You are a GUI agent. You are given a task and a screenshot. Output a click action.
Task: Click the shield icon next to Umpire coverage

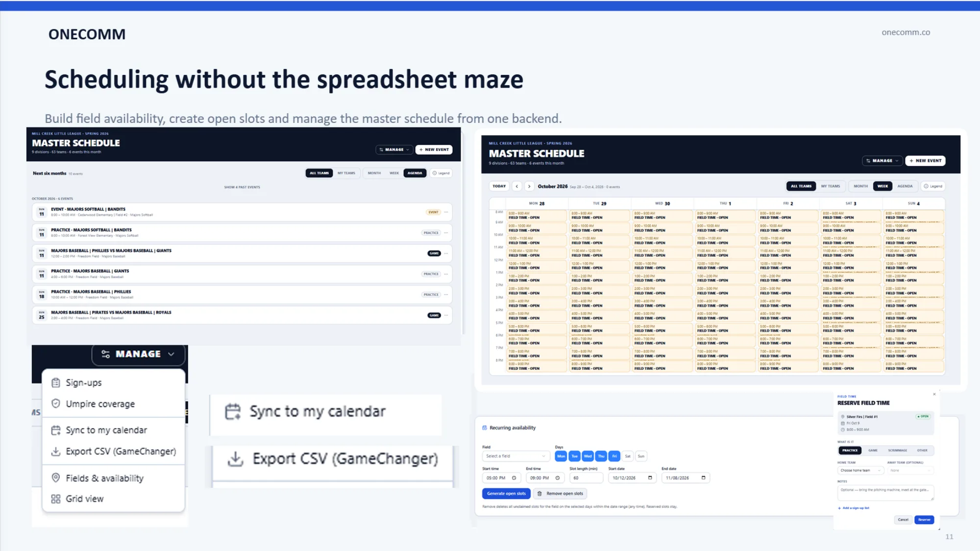click(x=56, y=404)
